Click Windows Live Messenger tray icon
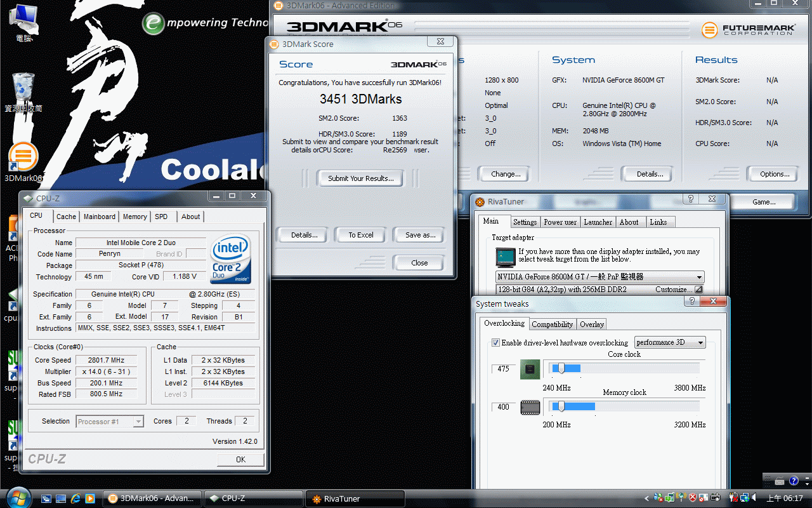 (659, 498)
